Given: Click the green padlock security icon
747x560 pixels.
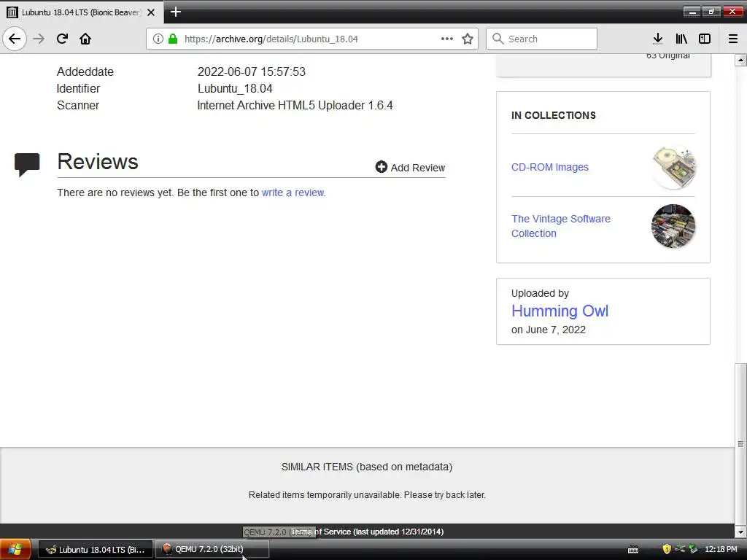Looking at the screenshot, I should pyautogui.click(x=172, y=39).
